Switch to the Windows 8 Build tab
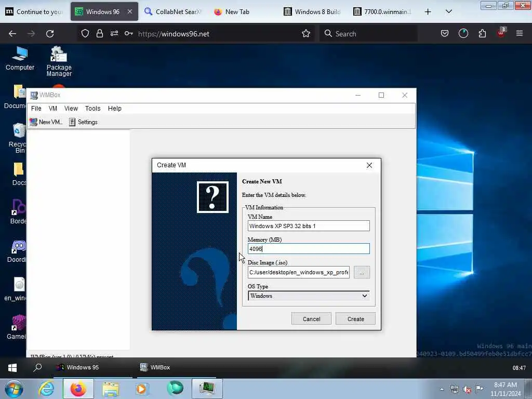Viewport: 532px width, 399px height. point(312,11)
